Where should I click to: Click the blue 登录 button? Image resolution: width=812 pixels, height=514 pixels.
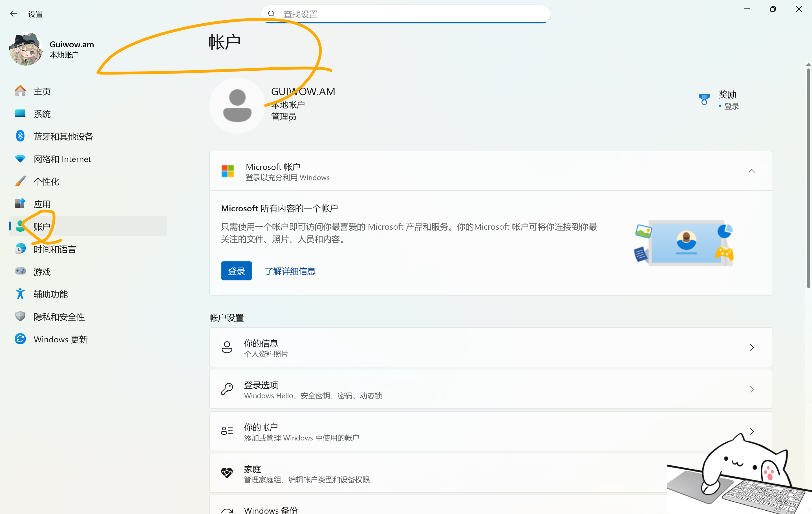click(x=236, y=271)
